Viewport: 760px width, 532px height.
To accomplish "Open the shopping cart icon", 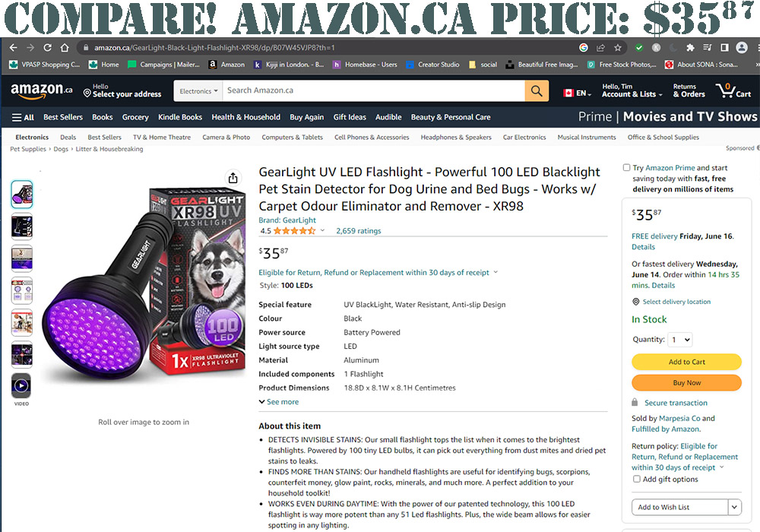I will pyautogui.click(x=733, y=90).
